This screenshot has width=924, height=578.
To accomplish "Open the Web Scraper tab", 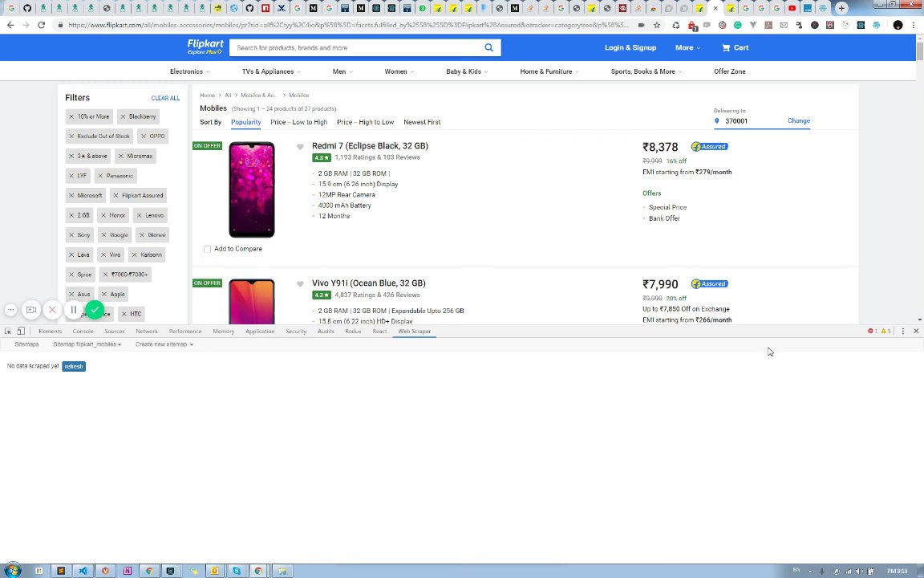I will (x=414, y=332).
